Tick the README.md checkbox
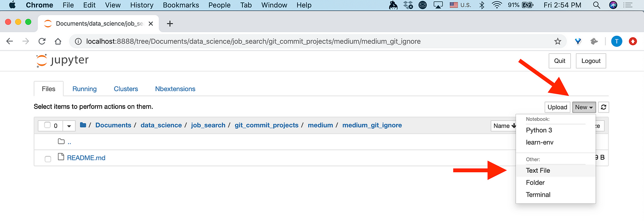644x221 pixels. pos(48,159)
